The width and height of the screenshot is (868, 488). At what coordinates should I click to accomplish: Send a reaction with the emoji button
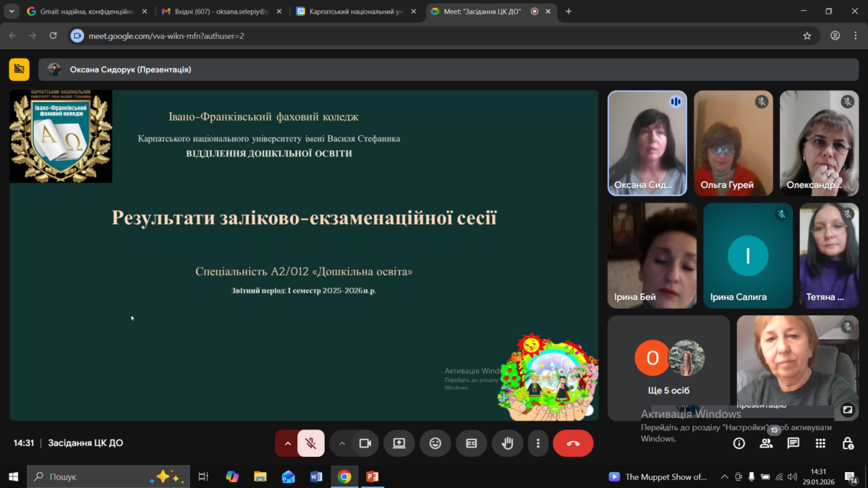click(435, 443)
